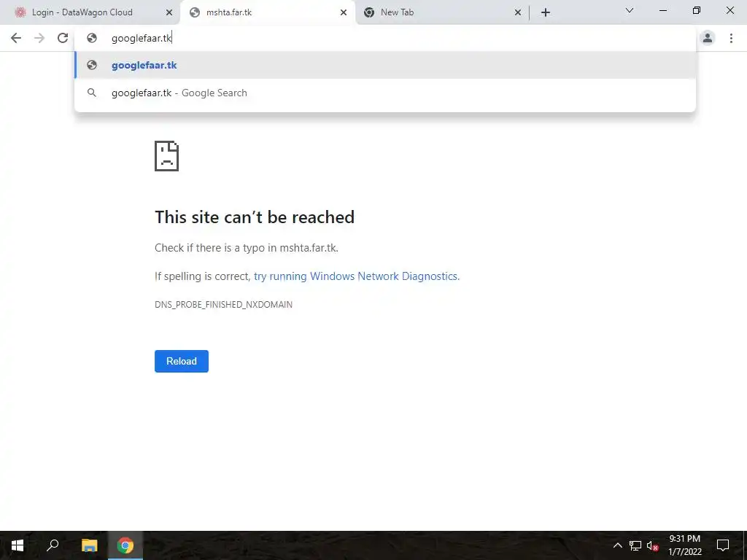Click into the address bar text
The height and width of the screenshot is (560, 747).
click(142, 38)
